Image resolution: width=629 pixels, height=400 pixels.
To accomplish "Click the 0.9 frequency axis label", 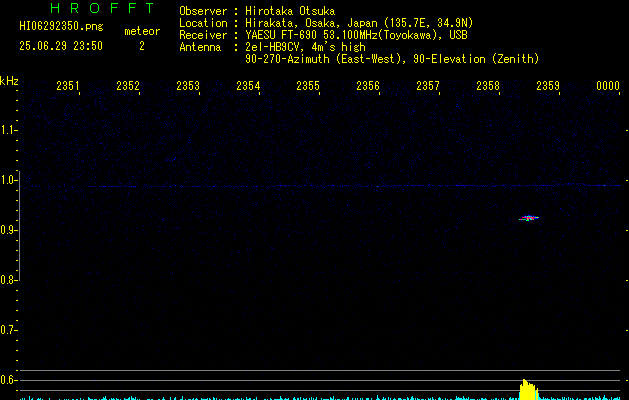I will [x=8, y=230].
